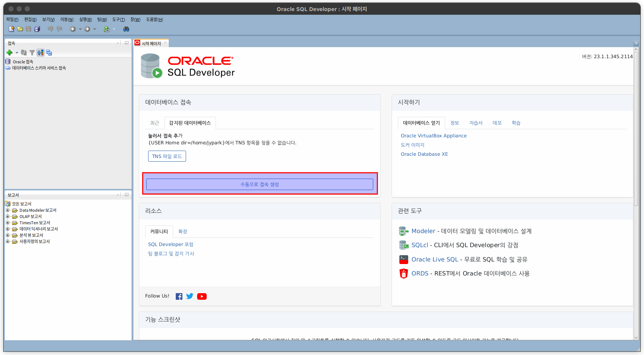
Task: Click the ORDS red shield icon
Action: coord(404,274)
